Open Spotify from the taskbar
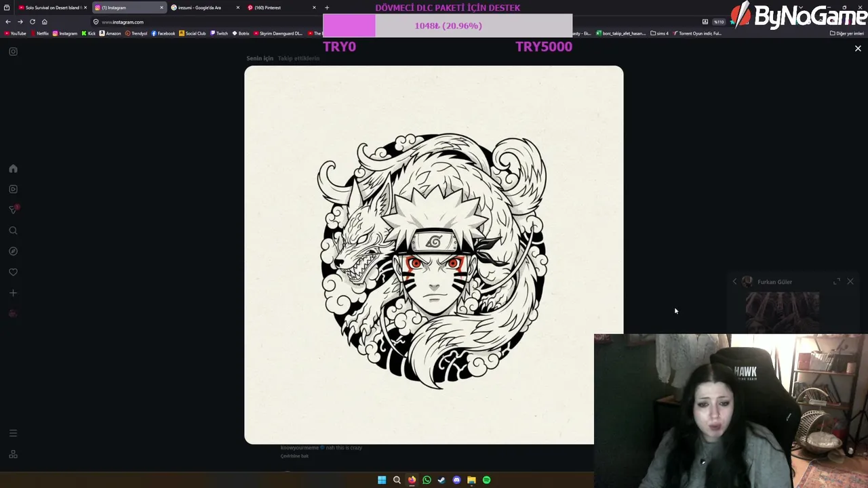The image size is (868, 488). (x=486, y=480)
